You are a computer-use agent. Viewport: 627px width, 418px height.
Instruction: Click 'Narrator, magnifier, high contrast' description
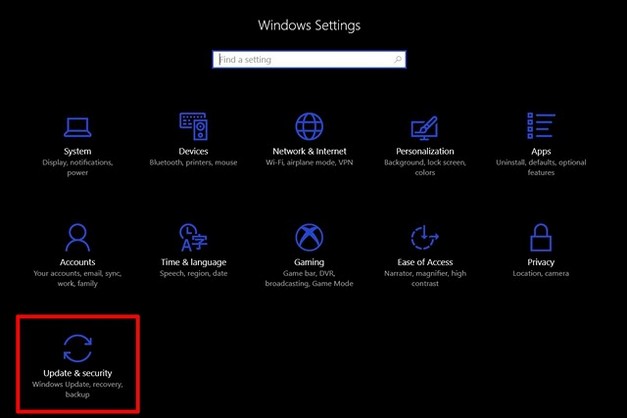(x=425, y=278)
